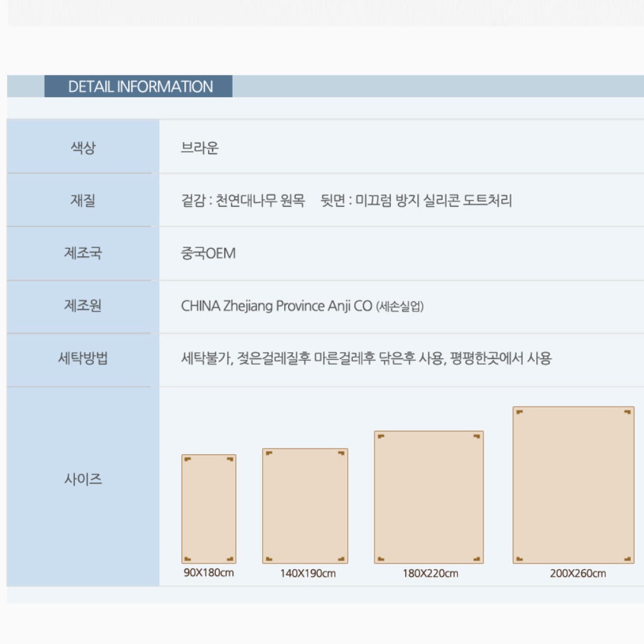Click the (세손실업) text
Image resolution: width=644 pixels, height=644 pixels.
tap(400, 306)
